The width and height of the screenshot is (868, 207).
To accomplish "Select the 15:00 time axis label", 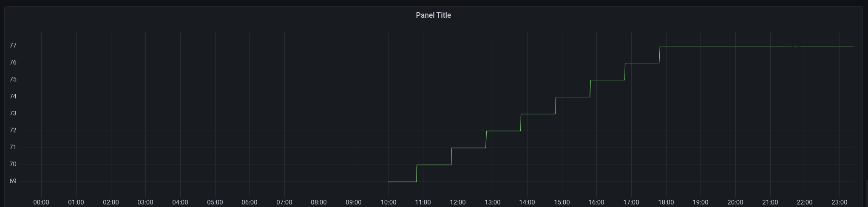I will (562, 202).
